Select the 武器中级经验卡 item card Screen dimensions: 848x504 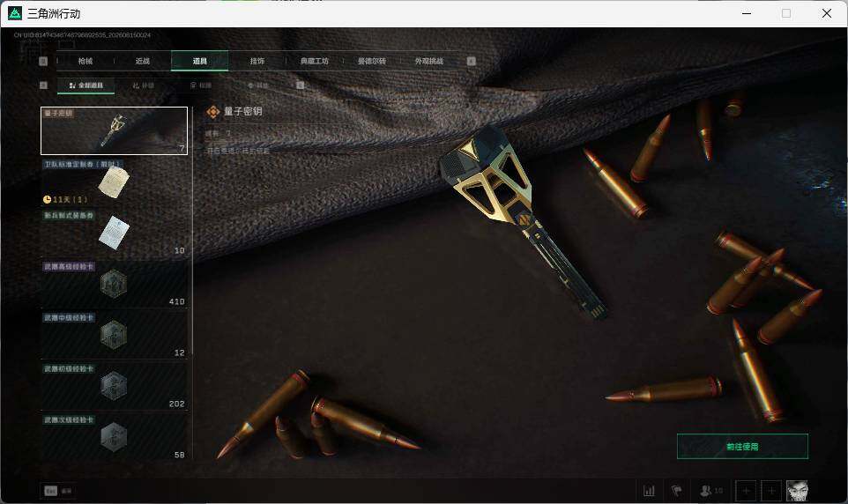click(x=114, y=336)
